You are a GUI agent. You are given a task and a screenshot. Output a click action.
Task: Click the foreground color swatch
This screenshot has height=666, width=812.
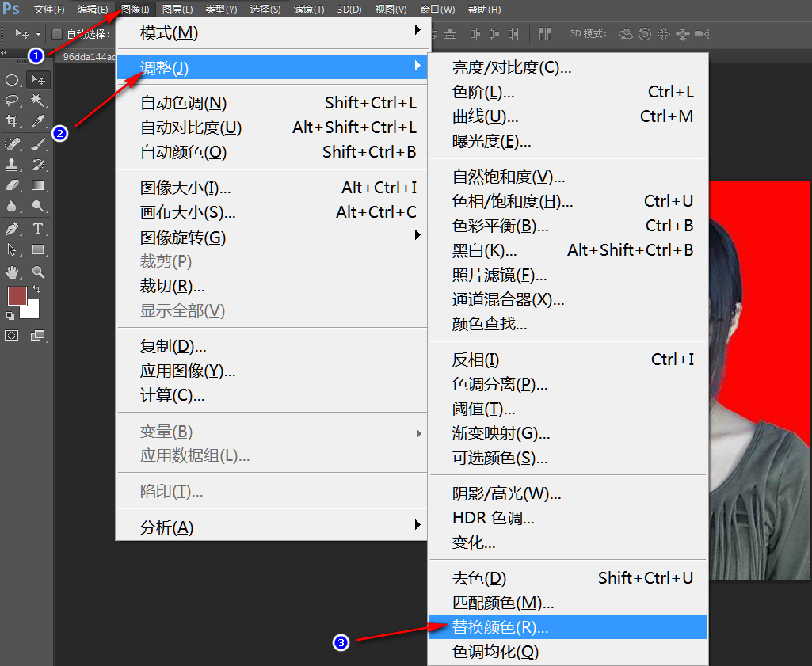tap(16, 295)
